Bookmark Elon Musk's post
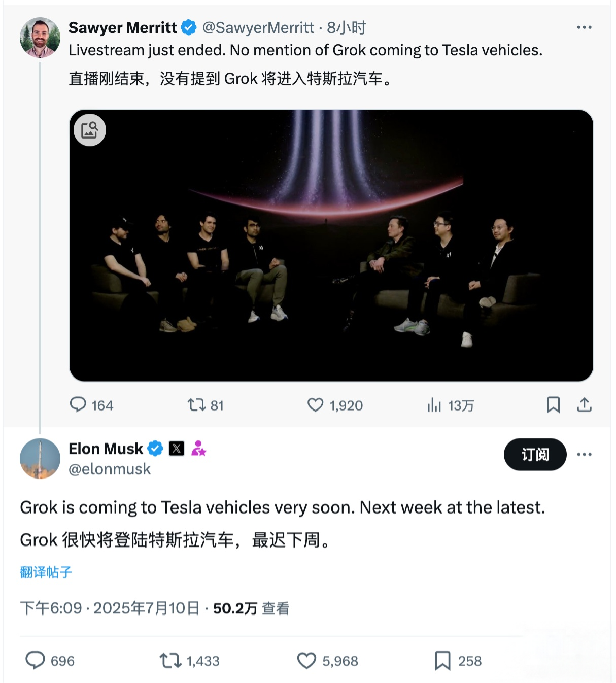Image resolution: width=616 pixels, height=683 pixels. [x=442, y=661]
